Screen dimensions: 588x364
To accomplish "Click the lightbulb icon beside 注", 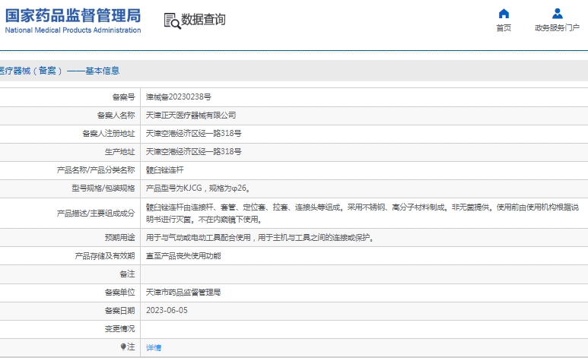I will click(123, 347).
